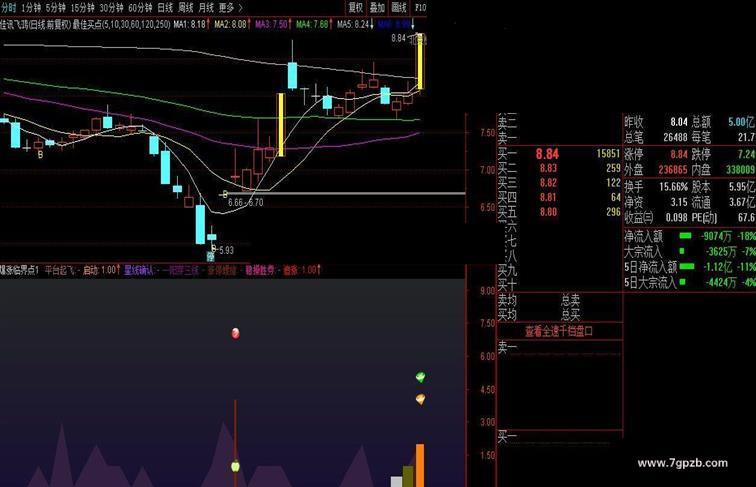Expand the 更多 timeframes menu
Screen dimensions: 756x487
pos(230,7)
